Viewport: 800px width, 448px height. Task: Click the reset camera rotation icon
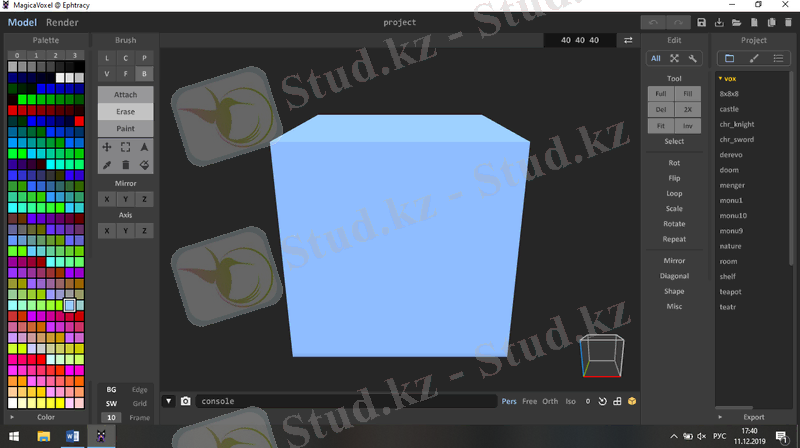603,401
